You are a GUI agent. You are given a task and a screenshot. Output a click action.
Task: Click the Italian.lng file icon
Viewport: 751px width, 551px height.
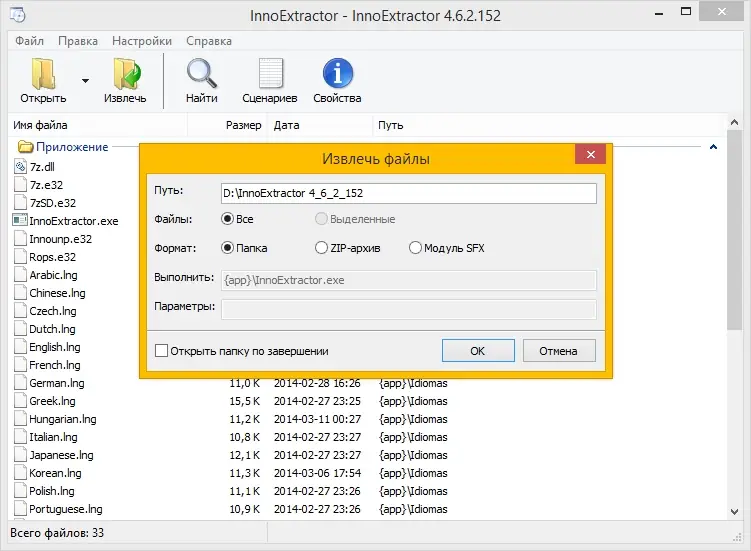pyautogui.click(x=20, y=436)
